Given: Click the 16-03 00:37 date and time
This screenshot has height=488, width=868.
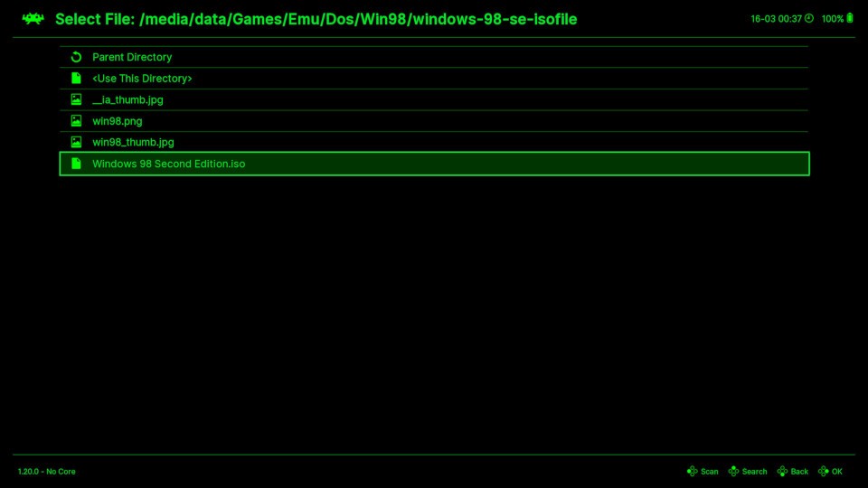Looking at the screenshot, I should click(x=776, y=19).
